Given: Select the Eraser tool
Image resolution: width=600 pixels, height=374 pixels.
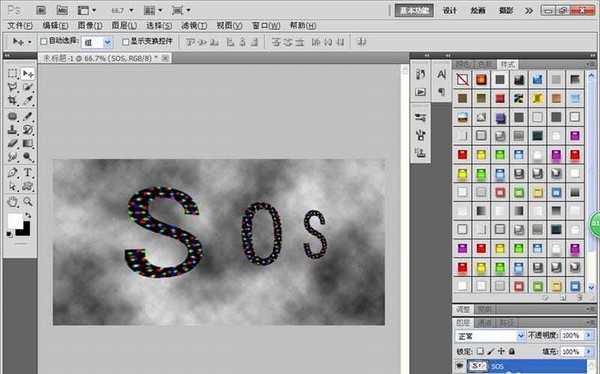Looking at the screenshot, I should click(13, 144).
